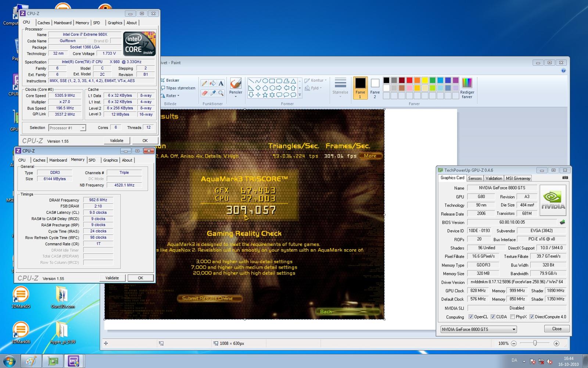
Task: Click Paint zoom in plus button
Action: tap(556, 343)
